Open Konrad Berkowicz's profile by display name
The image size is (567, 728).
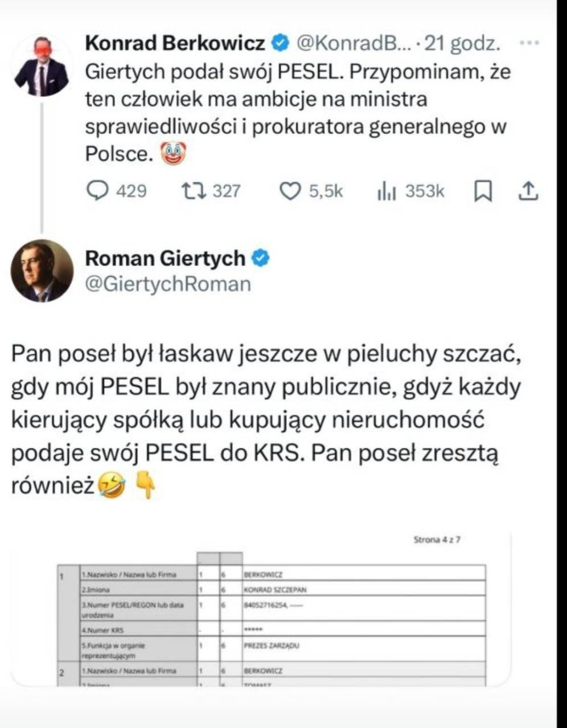tap(175, 43)
